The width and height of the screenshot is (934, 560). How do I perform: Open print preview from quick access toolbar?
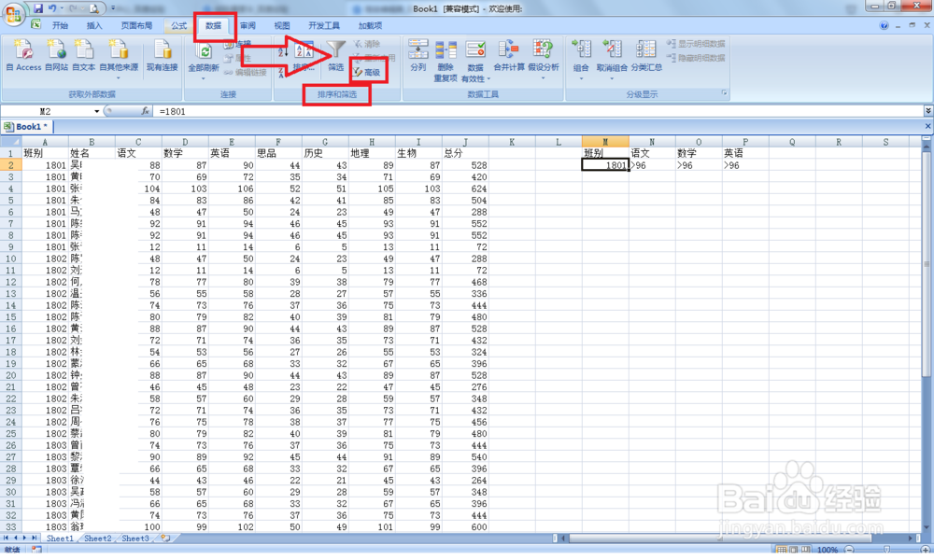(x=94, y=8)
